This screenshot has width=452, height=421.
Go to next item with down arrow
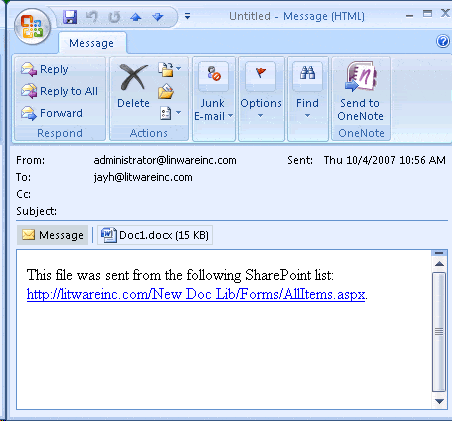[x=157, y=17]
